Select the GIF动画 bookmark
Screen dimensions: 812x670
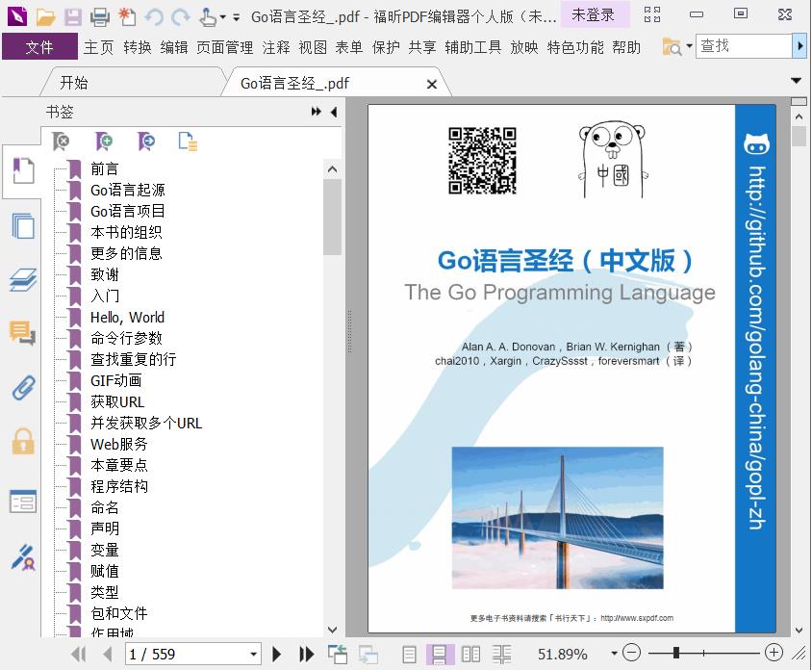click(116, 380)
